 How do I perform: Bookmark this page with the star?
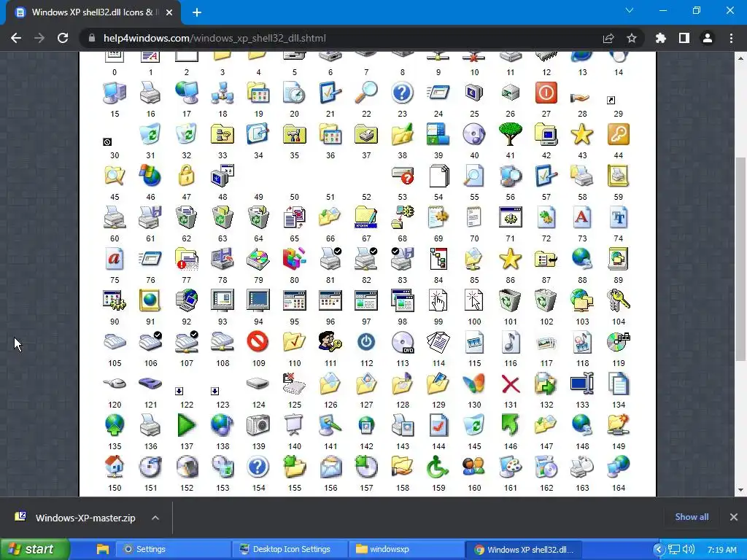click(x=631, y=38)
